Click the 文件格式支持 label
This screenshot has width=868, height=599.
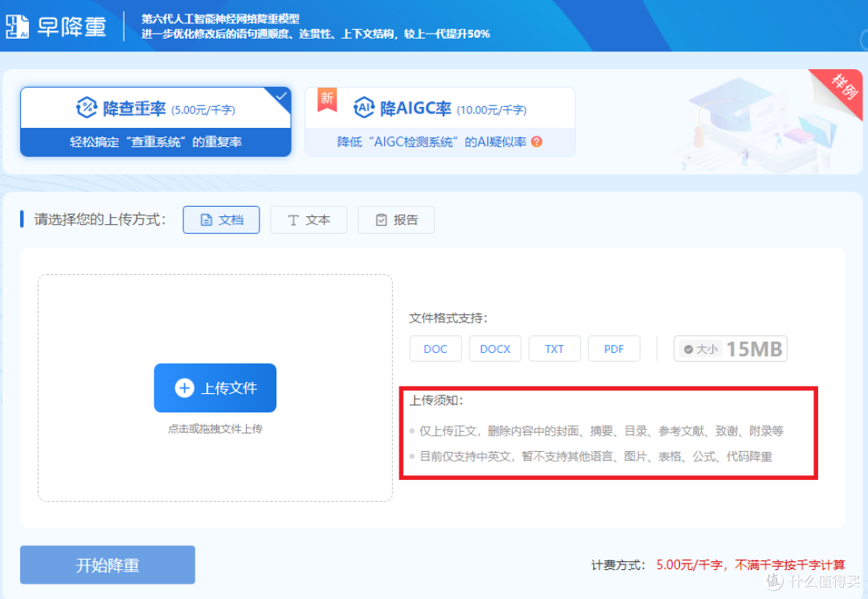coord(448,318)
